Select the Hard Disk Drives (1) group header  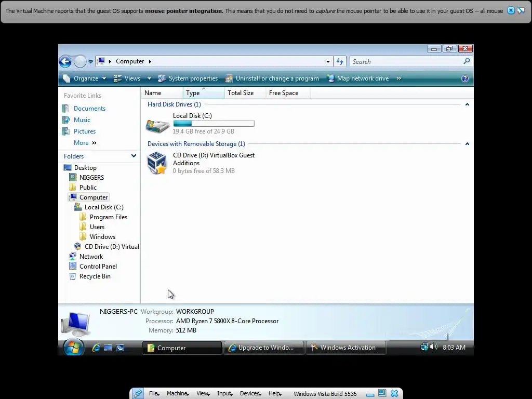click(x=174, y=104)
